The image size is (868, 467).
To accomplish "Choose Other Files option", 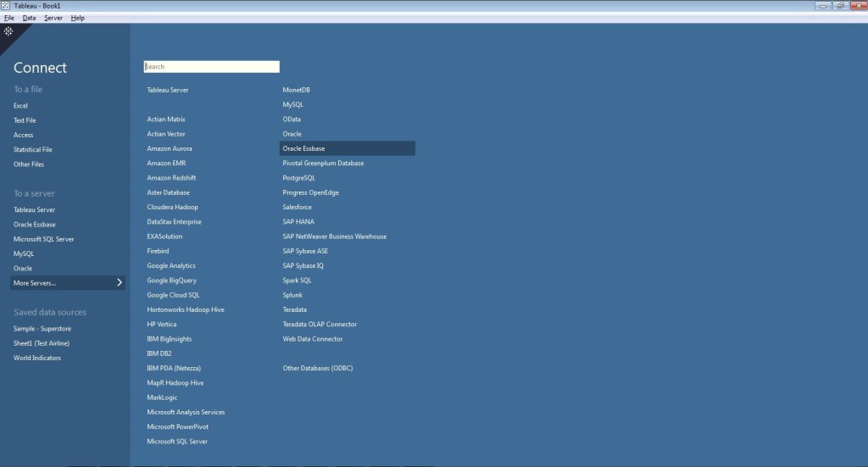I will (x=29, y=164).
